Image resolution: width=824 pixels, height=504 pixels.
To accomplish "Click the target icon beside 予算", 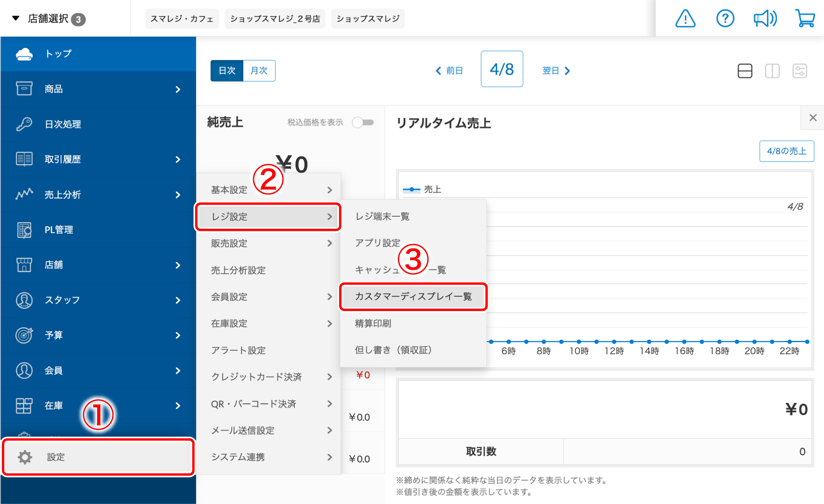I will (x=24, y=335).
